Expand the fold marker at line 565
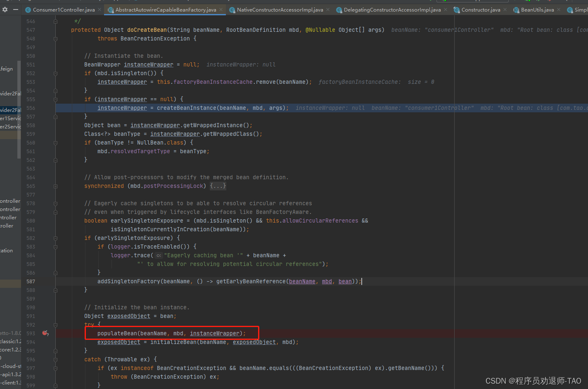The image size is (588, 389). (55, 186)
